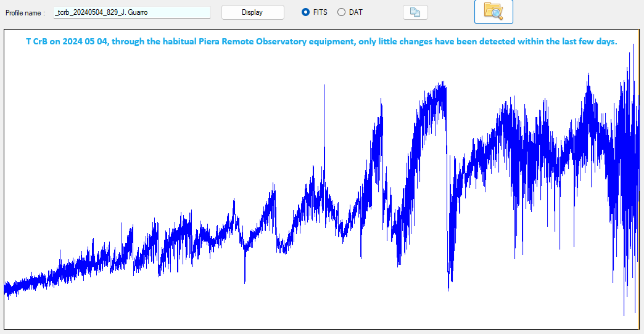Click the FITS label text
The width and height of the screenshot is (644, 334).
[320, 12]
